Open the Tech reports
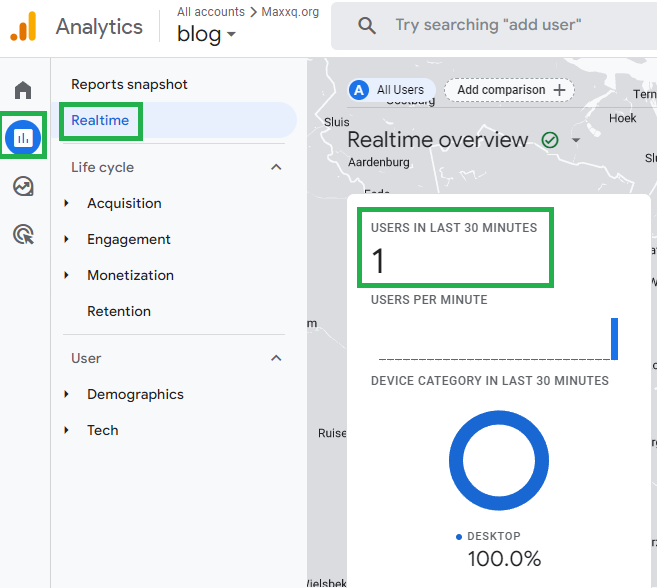This screenshot has width=657, height=588. (103, 430)
